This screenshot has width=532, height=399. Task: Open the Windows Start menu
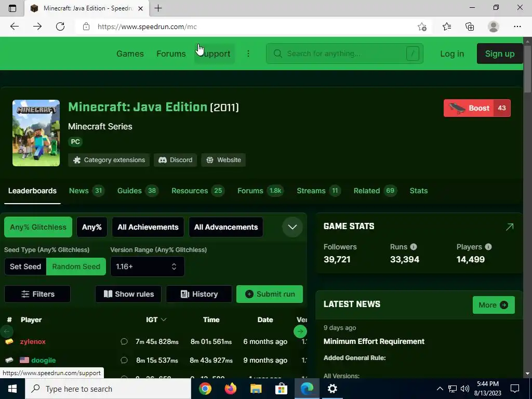click(x=12, y=389)
